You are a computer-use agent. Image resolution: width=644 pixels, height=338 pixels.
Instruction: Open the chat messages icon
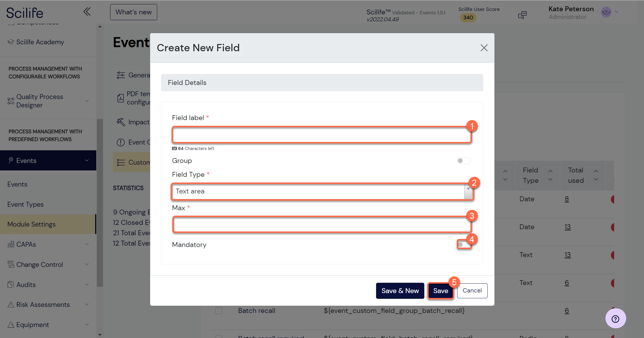pos(522,15)
